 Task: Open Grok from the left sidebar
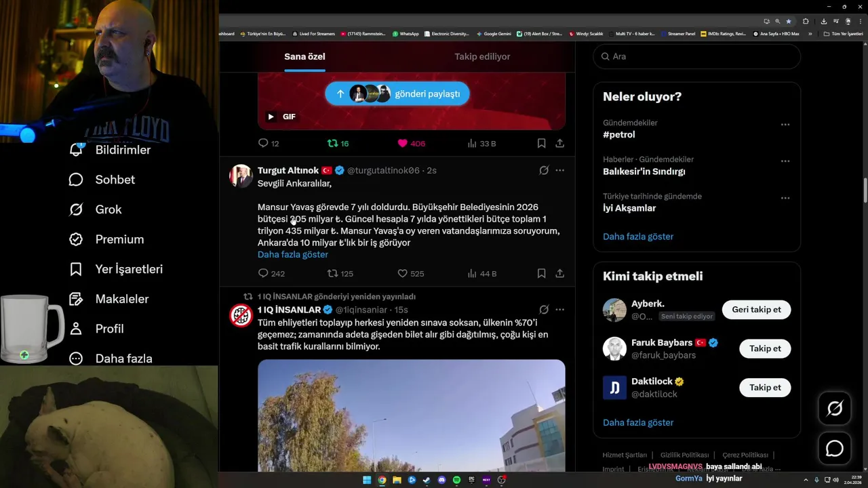coord(95,209)
